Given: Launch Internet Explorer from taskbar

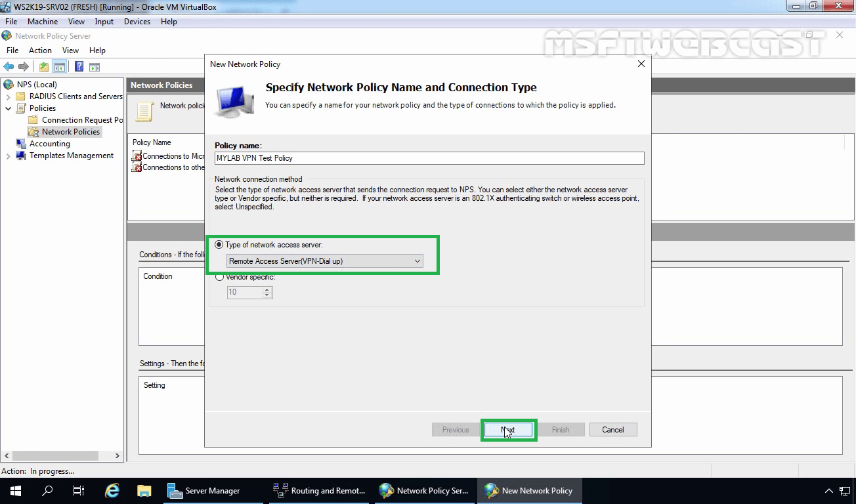Looking at the screenshot, I should pyautogui.click(x=112, y=491).
